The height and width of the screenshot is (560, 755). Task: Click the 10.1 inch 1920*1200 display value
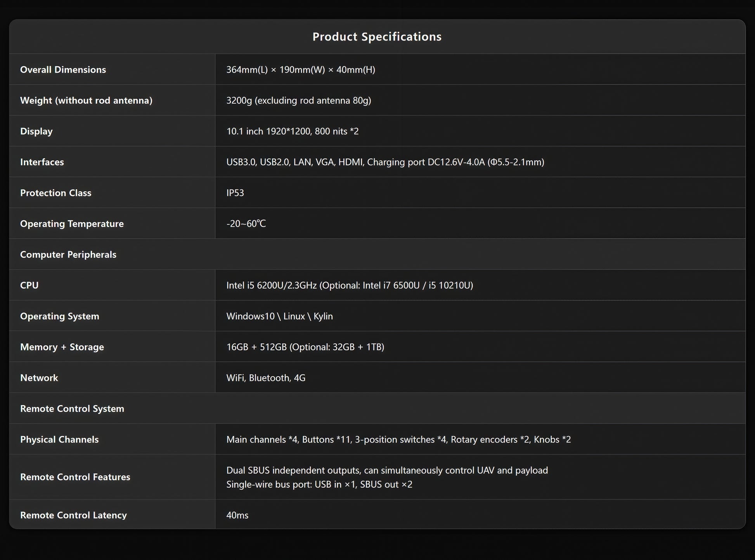(293, 131)
